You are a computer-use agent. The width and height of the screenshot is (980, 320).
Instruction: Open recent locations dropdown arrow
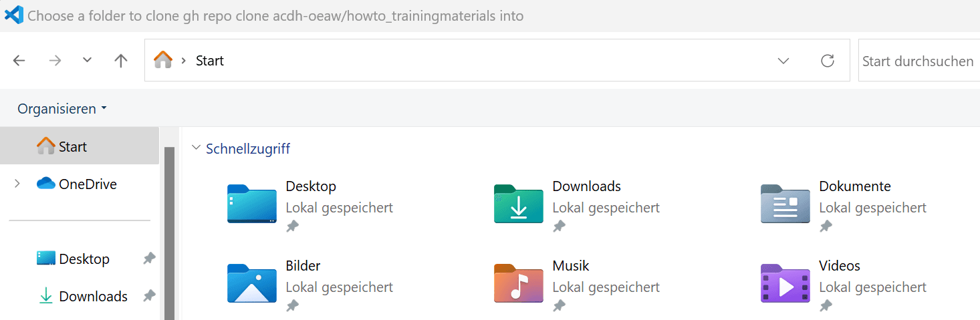(87, 60)
